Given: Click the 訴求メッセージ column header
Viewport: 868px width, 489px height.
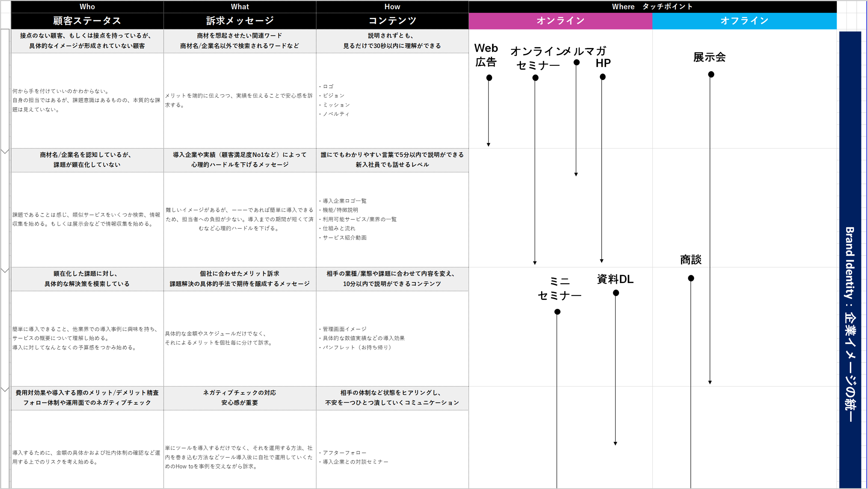Looking at the screenshot, I should point(240,21).
